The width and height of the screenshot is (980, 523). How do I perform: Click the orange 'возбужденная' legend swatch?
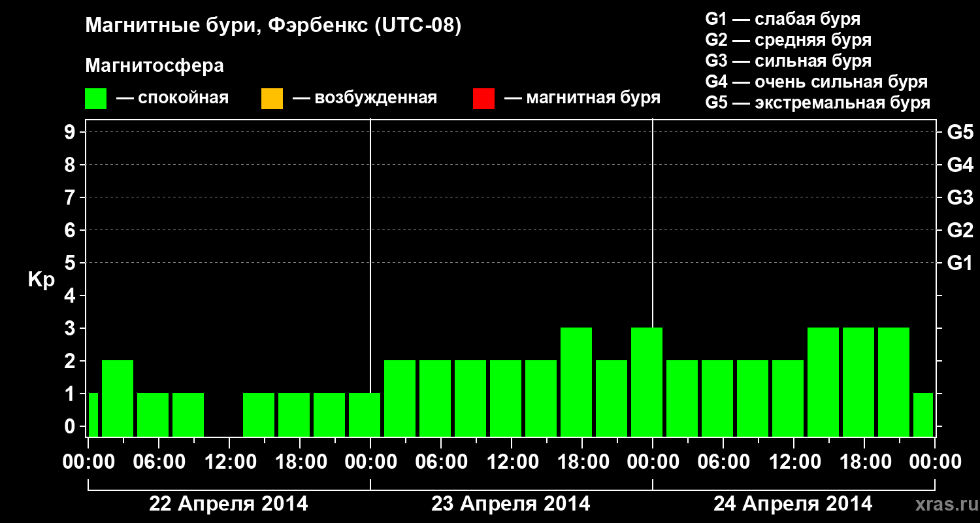click(272, 99)
